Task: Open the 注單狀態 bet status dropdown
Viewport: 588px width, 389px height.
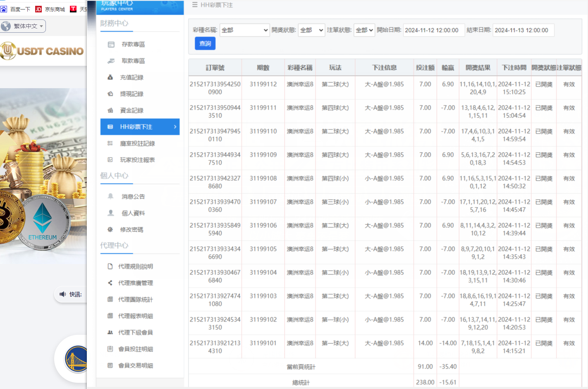Action: [x=364, y=30]
